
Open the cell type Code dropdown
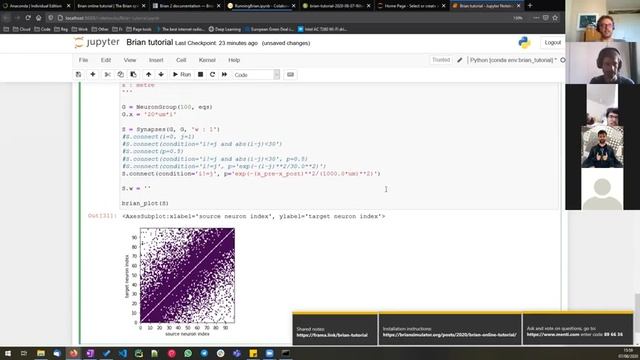[256, 75]
